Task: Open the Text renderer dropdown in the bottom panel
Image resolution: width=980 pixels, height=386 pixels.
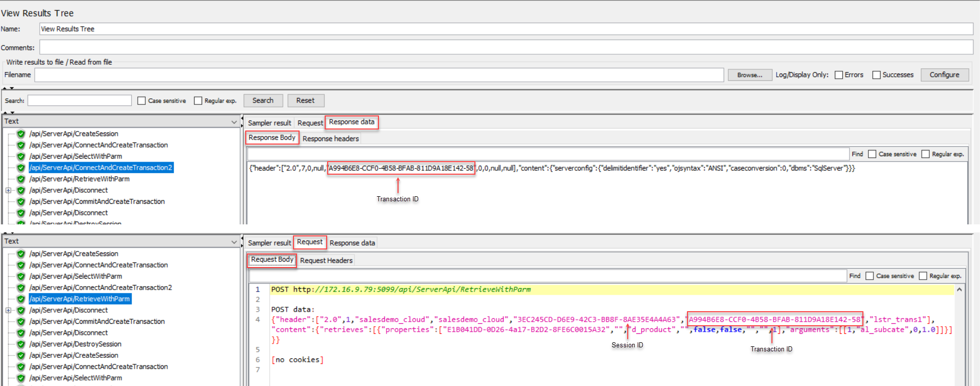Action: point(234,241)
